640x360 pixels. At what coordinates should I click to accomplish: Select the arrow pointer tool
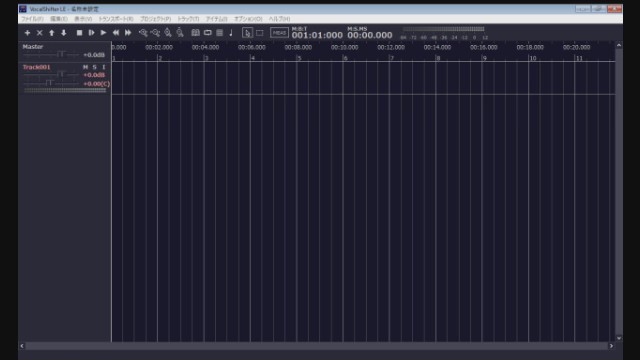[247, 33]
